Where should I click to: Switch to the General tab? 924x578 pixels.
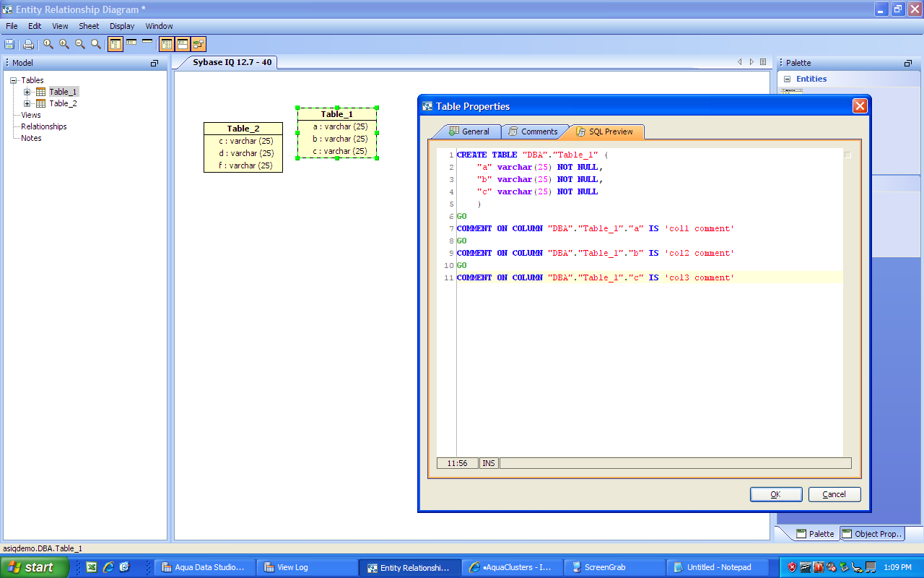[x=469, y=131]
